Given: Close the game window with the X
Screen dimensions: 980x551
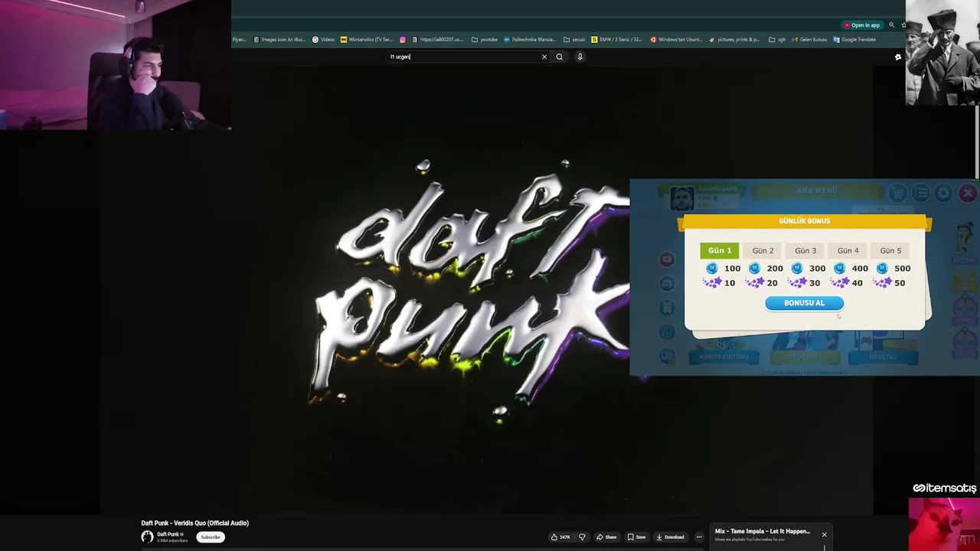Looking at the screenshot, I should coord(968,194).
